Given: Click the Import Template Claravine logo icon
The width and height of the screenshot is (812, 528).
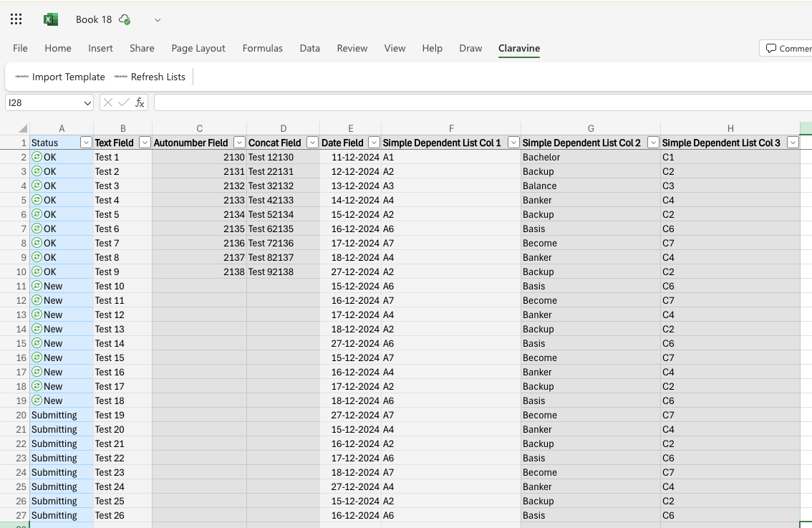Looking at the screenshot, I should tap(21, 77).
